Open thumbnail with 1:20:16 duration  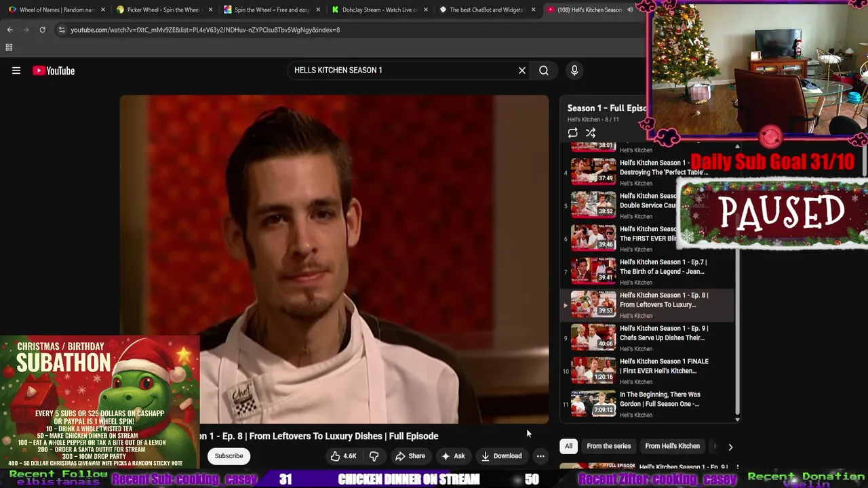(x=593, y=371)
